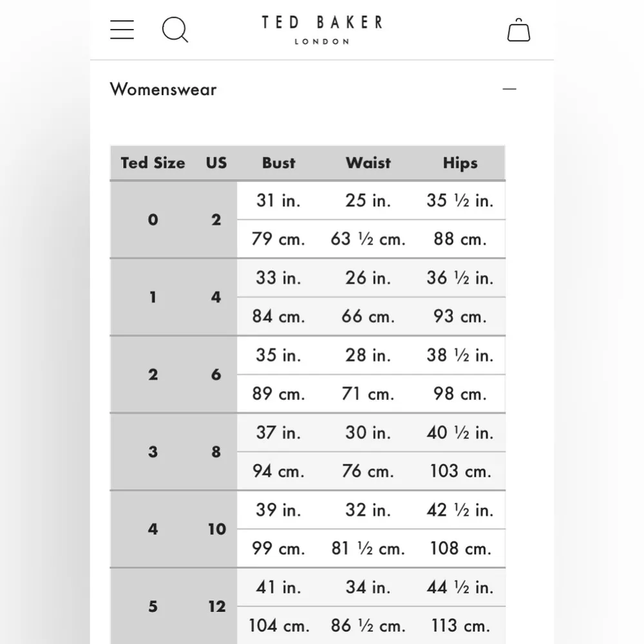Select US size 12 cell
The width and height of the screenshot is (644, 644).
[x=216, y=606]
